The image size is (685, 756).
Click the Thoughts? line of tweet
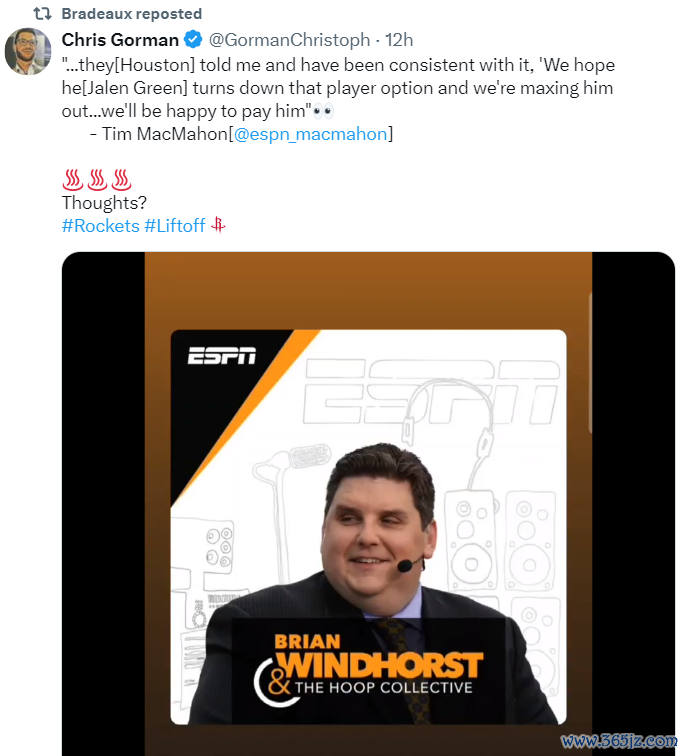point(104,203)
